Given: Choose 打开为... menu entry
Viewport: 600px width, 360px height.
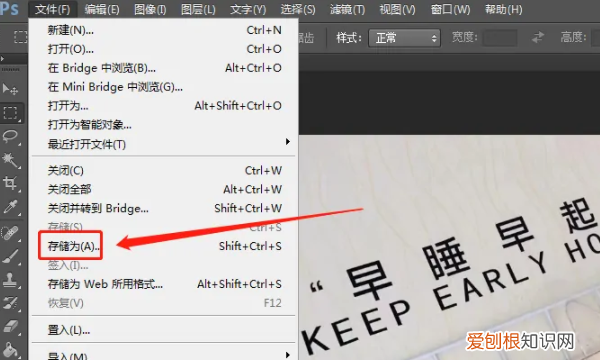Looking at the screenshot, I should click(x=164, y=106).
